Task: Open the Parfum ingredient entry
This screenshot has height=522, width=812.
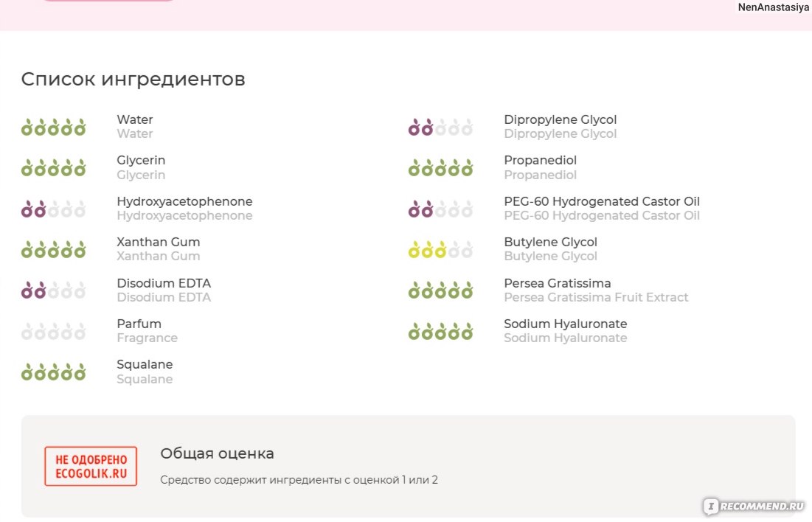Action: pyautogui.click(x=139, y=324)
